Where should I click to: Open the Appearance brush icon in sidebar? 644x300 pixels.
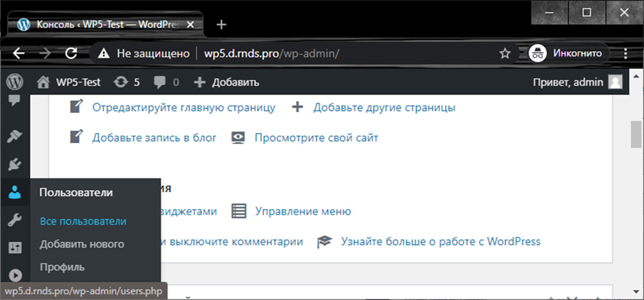click(15, 137)
